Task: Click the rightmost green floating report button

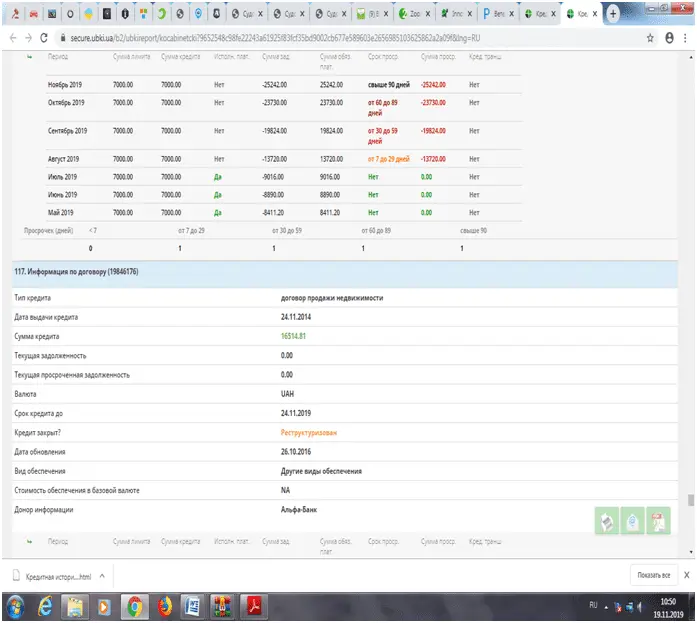Action: point(658,521)
